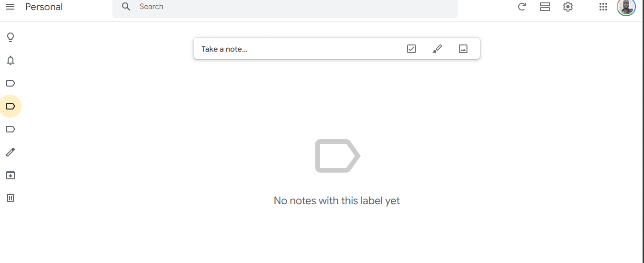Start a new note with drawing
This screenshot has height=263, width=644.
tap(437, 49)
